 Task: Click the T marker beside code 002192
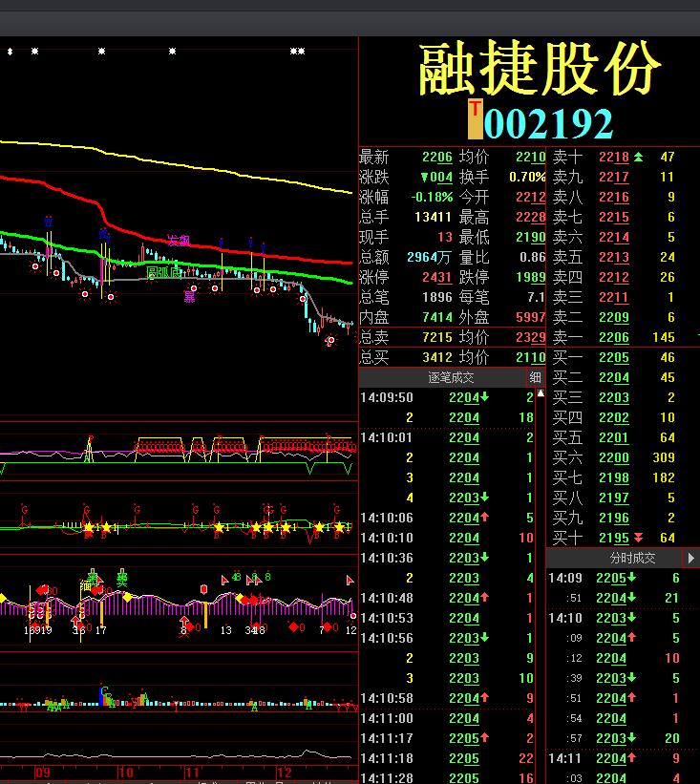coord(475,119)
